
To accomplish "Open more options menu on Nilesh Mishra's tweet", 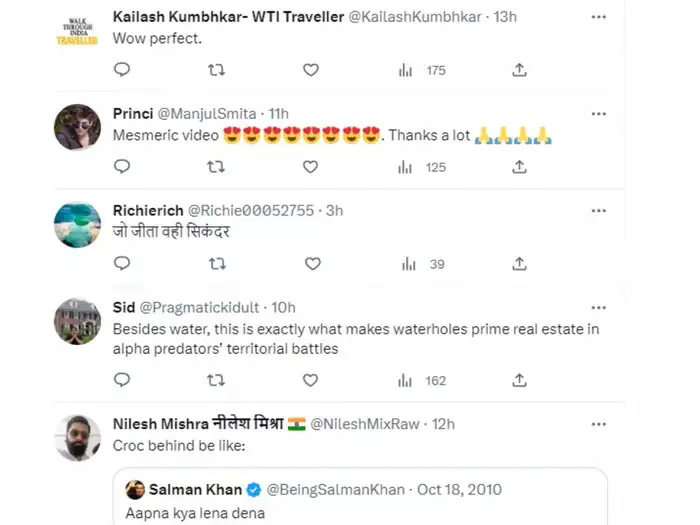I will coord(598,423).
